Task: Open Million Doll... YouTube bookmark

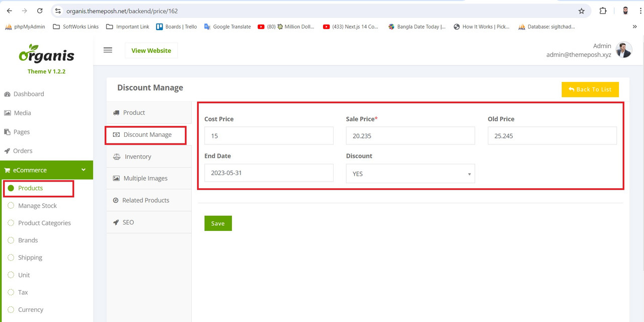Action: point(286,27)
